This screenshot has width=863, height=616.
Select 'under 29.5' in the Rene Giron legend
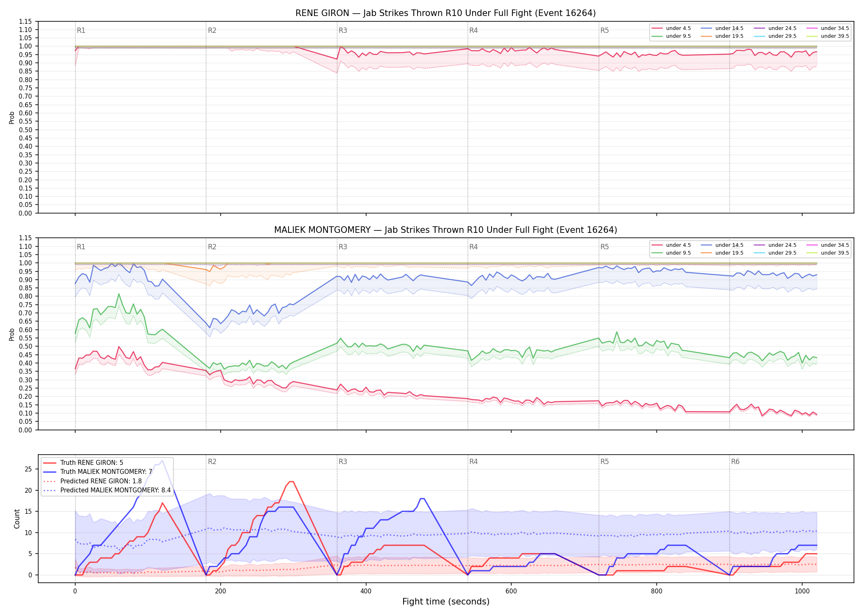pyautogui.click(x=775, y=36)
